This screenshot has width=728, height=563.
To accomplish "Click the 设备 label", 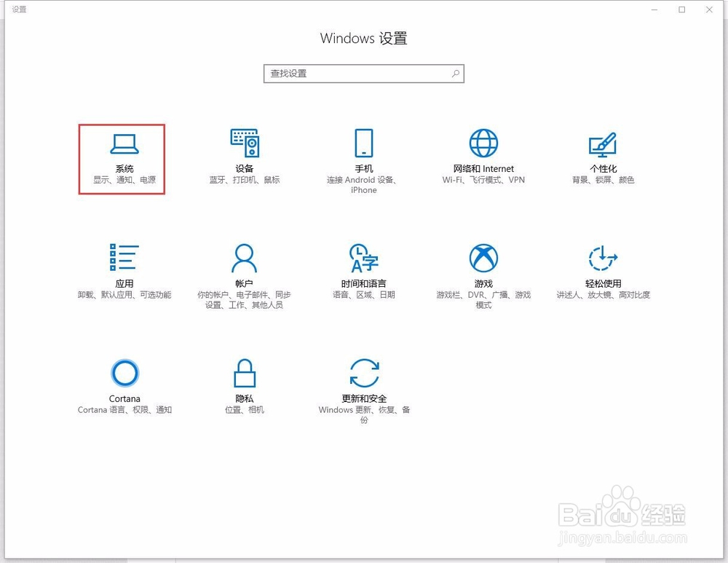I will point(244,169).
